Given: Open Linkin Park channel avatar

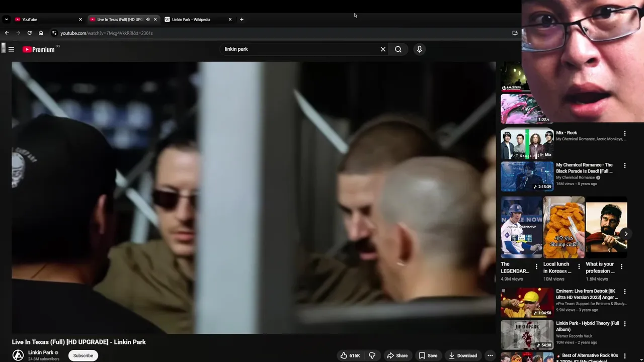Looking at the screenshot, I should click(18, 355).
